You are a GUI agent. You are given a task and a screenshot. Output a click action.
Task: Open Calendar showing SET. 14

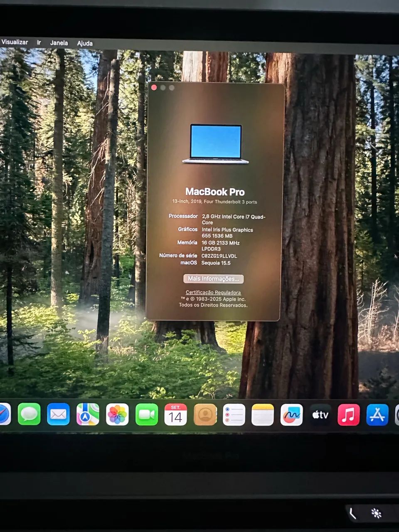click(x=175, y=414)
